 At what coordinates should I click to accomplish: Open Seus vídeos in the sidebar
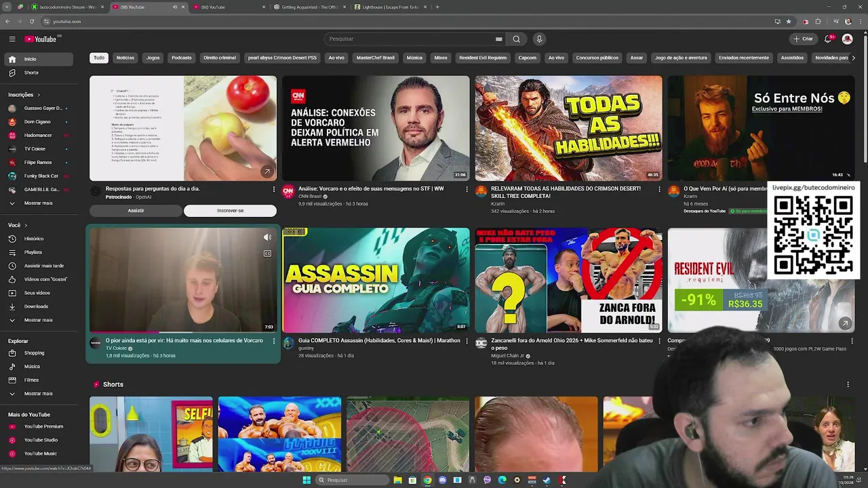pos(37,293)
